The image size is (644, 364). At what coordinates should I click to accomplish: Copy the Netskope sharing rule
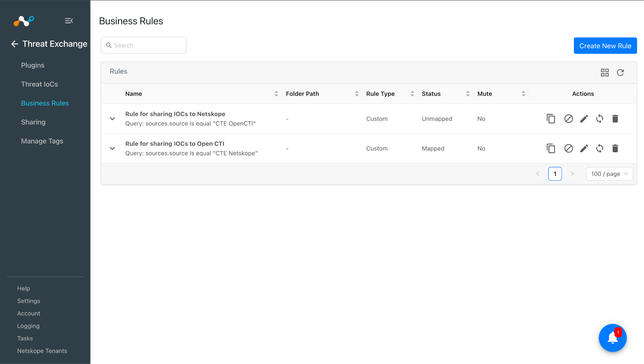tap(551, 119)
